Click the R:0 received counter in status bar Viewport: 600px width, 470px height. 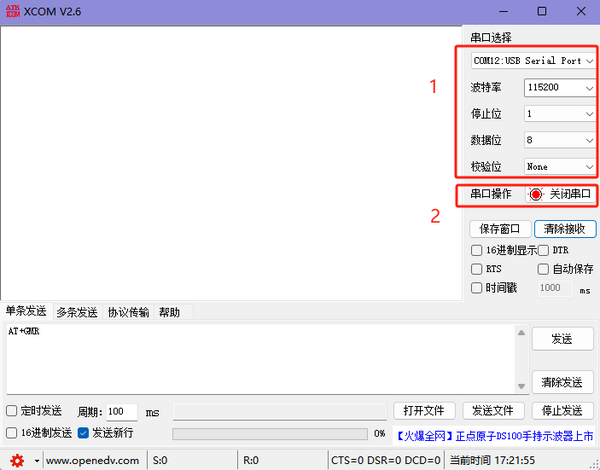pos(251,460)
